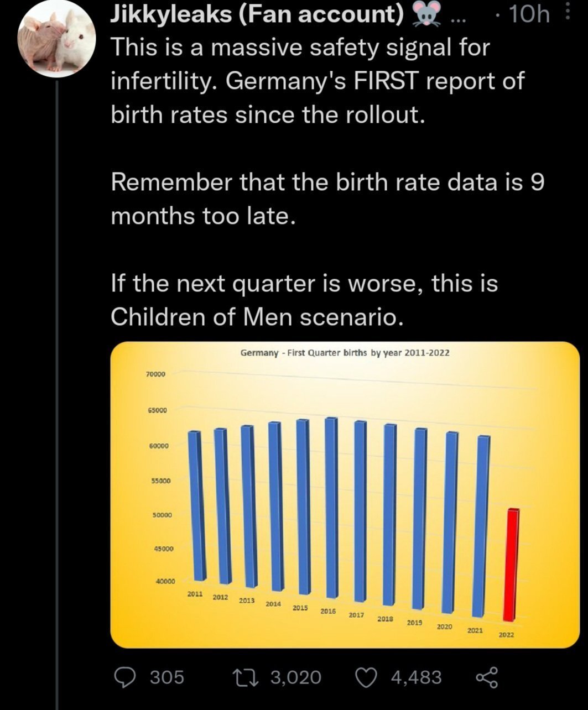Open the Germany births chart image
Screen dimensions: 588x710
coord(345,494)
